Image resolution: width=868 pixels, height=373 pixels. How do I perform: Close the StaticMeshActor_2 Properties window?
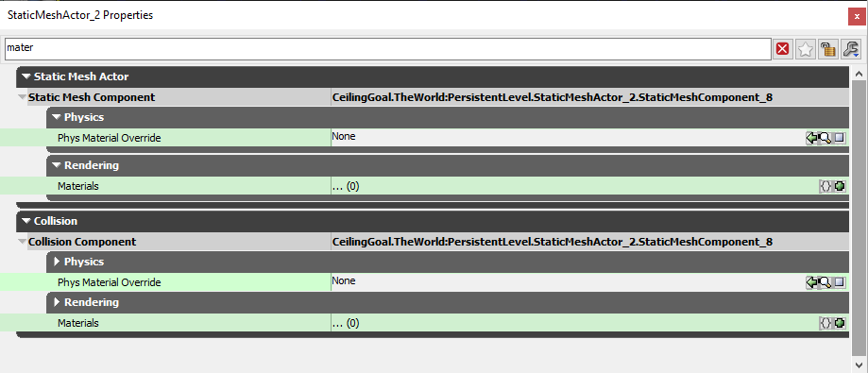tap(857, 17)
